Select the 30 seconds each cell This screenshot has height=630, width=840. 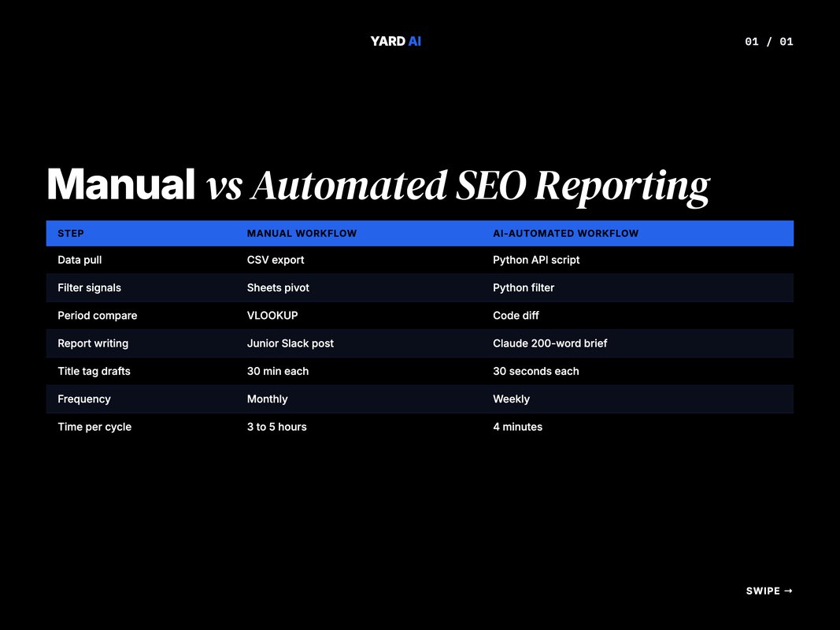pos(535,371)
